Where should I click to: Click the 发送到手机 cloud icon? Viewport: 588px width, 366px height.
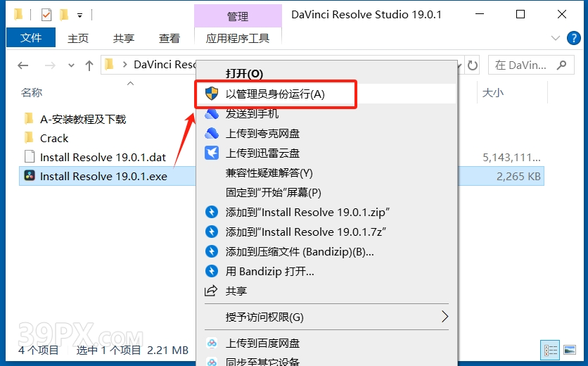point(212,114)
